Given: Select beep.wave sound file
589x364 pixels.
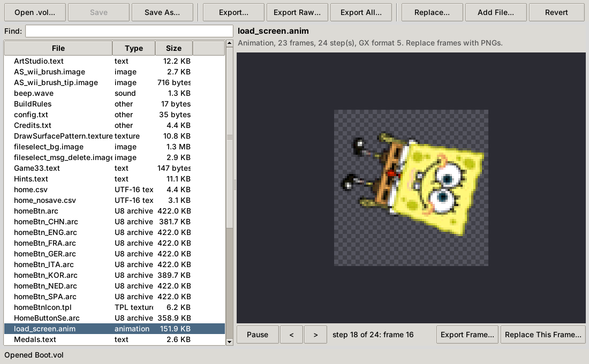Looking at the screenshot, I should coord(115,93).
